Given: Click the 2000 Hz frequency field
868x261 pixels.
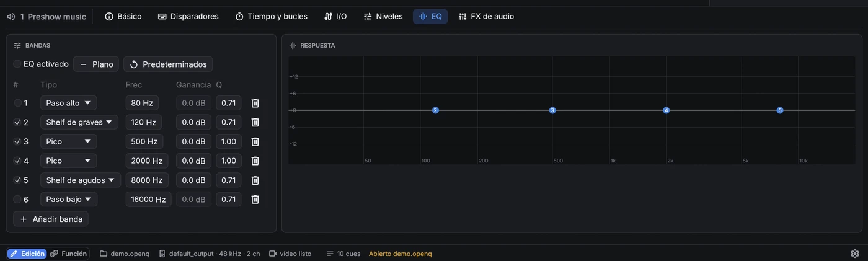Looking at the screenshot, I should pyautogui.click(x=147, y=161).
